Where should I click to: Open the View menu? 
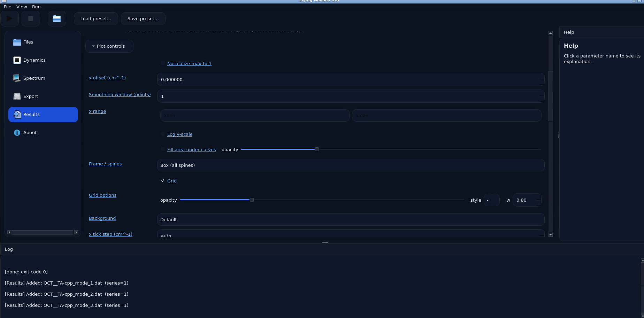22,7
